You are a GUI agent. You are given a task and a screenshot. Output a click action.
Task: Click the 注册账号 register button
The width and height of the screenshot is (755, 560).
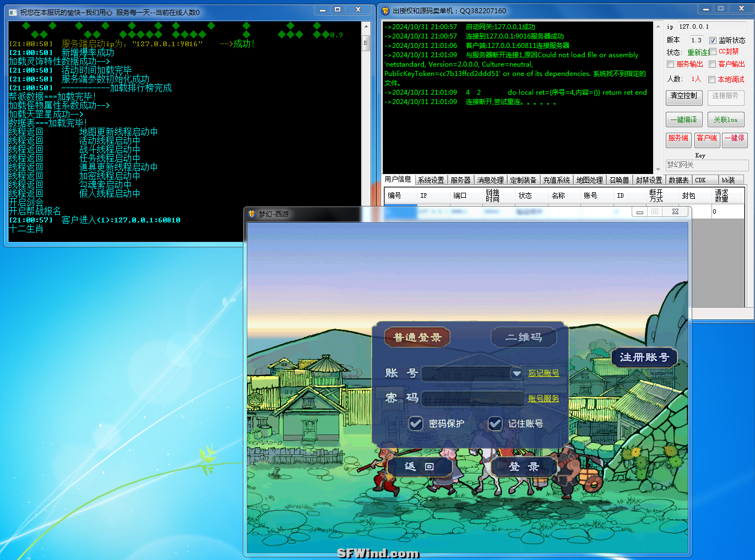pyautogui.click(x=644, y=357)
